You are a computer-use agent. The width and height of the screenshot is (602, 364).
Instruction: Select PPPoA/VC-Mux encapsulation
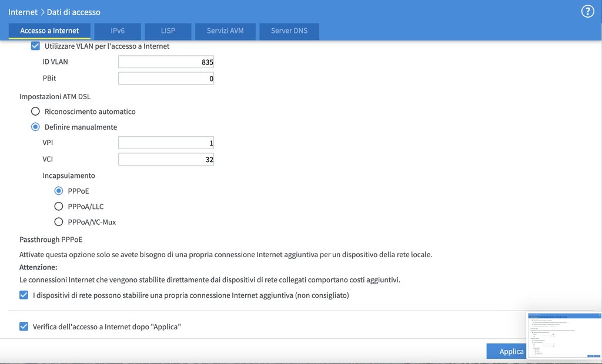tap(59, 222)
